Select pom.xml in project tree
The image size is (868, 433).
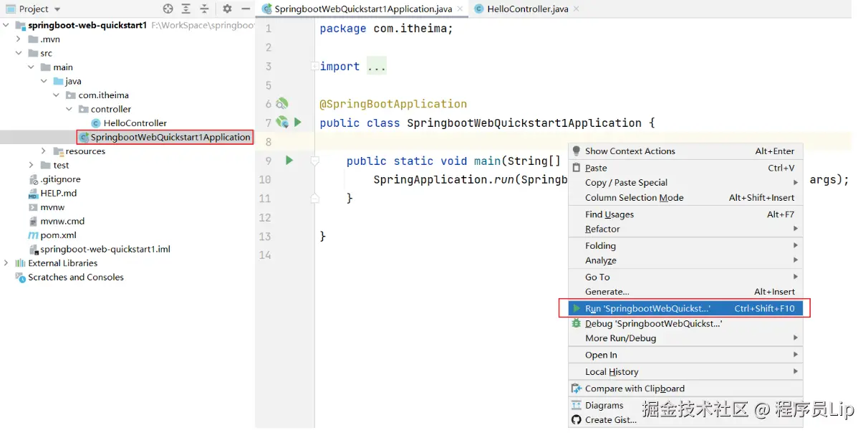coord(58,235)
